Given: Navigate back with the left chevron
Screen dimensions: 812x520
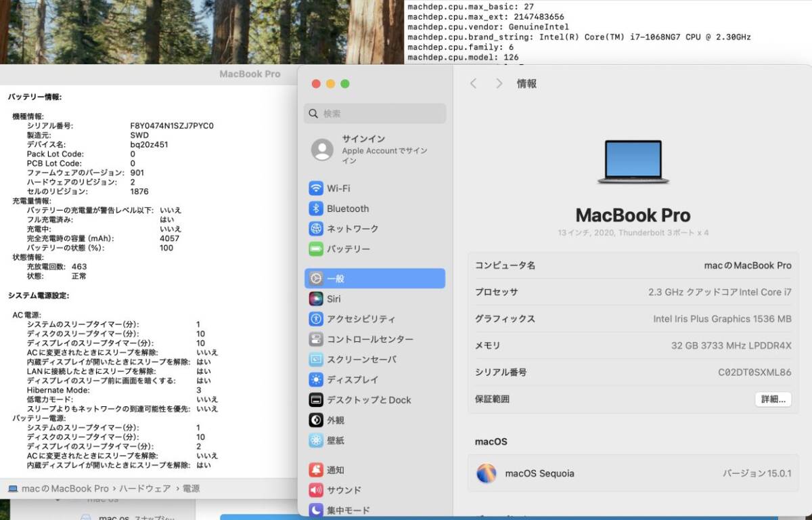Looking at the screenshot, I should tap(473, 83).
